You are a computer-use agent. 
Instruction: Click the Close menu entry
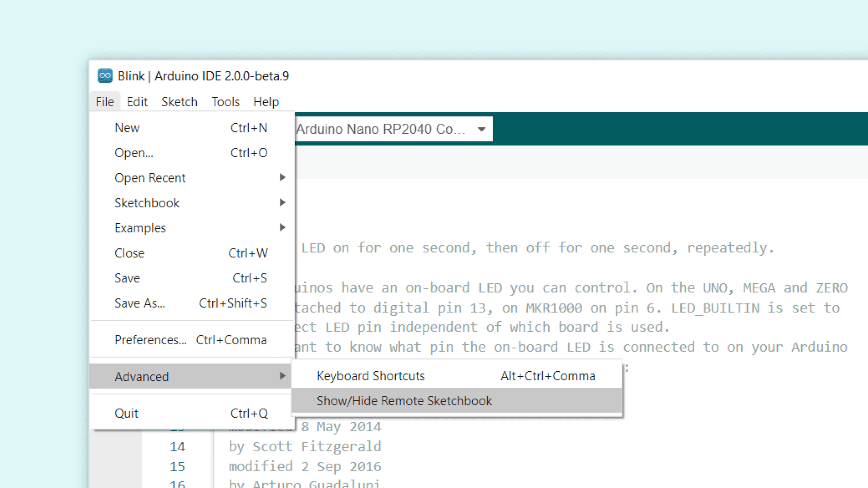(129, 253)
